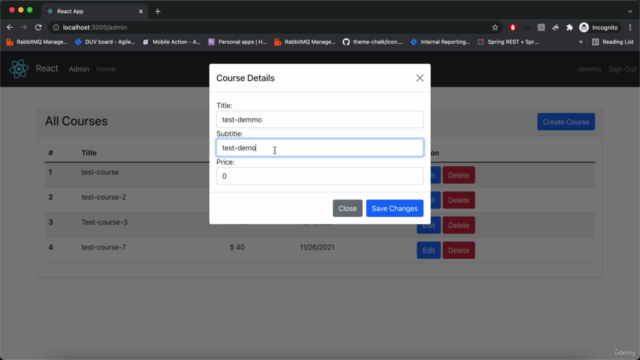Screen dimensions: 640x360
Task: Click the $ 40 price cell
Action: click(237, 247)
